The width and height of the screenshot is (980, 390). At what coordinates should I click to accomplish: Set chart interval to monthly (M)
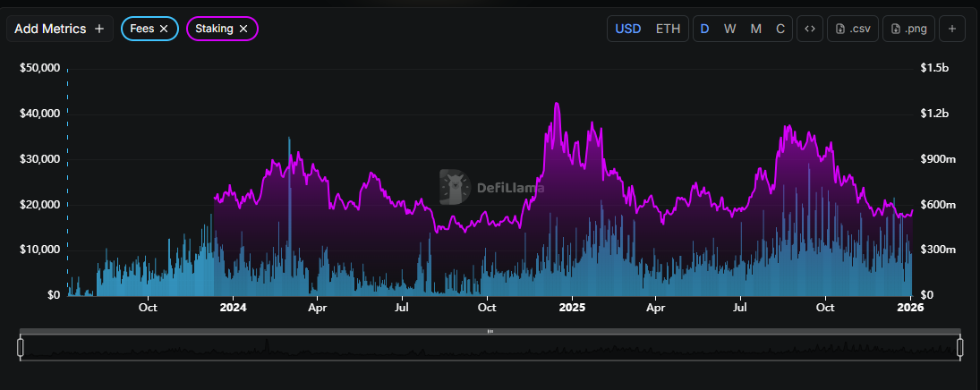[755, 29]
